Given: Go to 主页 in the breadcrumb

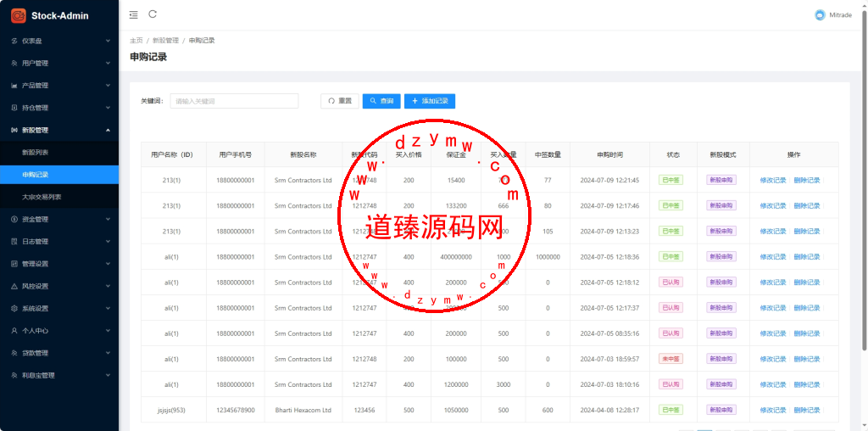Looking at the screenshot, I should [x=136, y=41].
